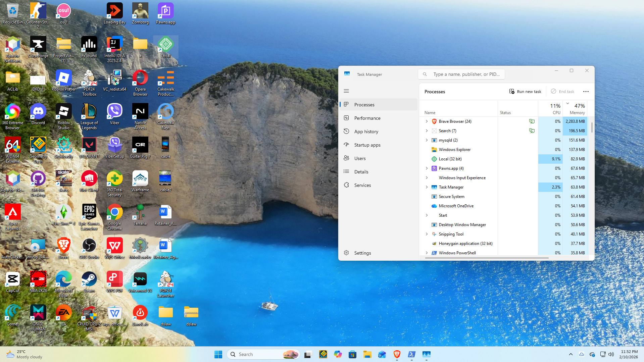Launch the Steam desktop icon
Viewport: 644px width, 362px height.
pos(89,282)
